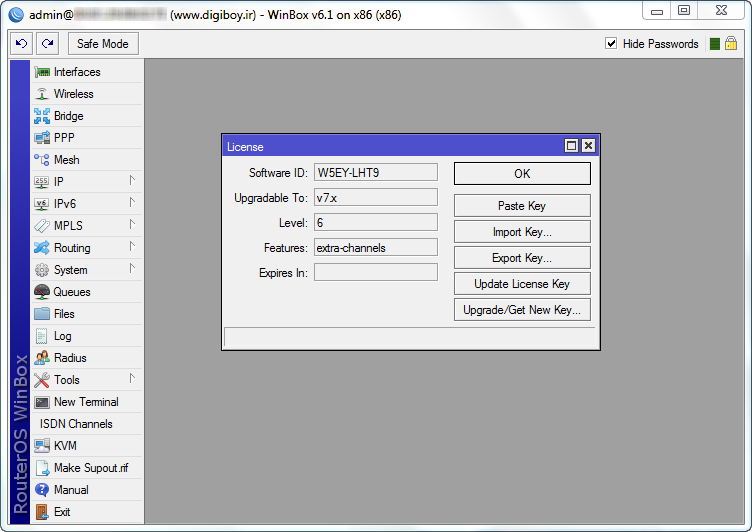The height and width of the screenshot is (532, 752).
Task: Click the Update License Key button
Action: tap(522, 284)
